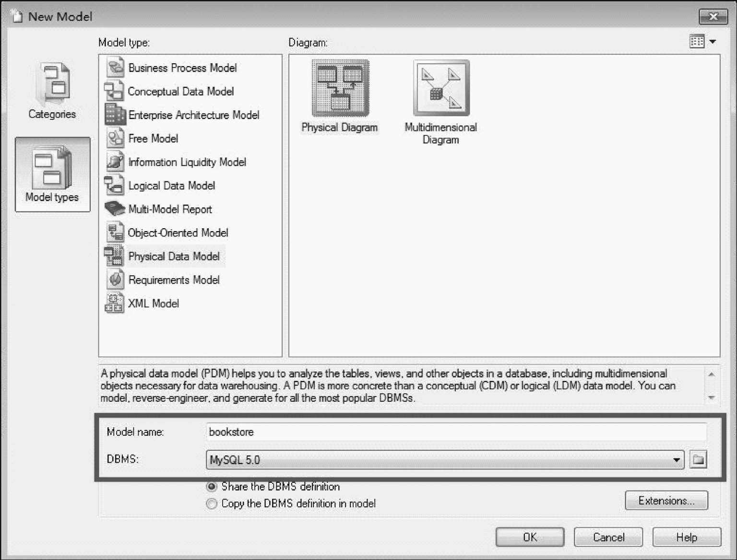Click the Conceptual Data Model label
The width and height of the screenshot is (737, 560).
(181, 92)
